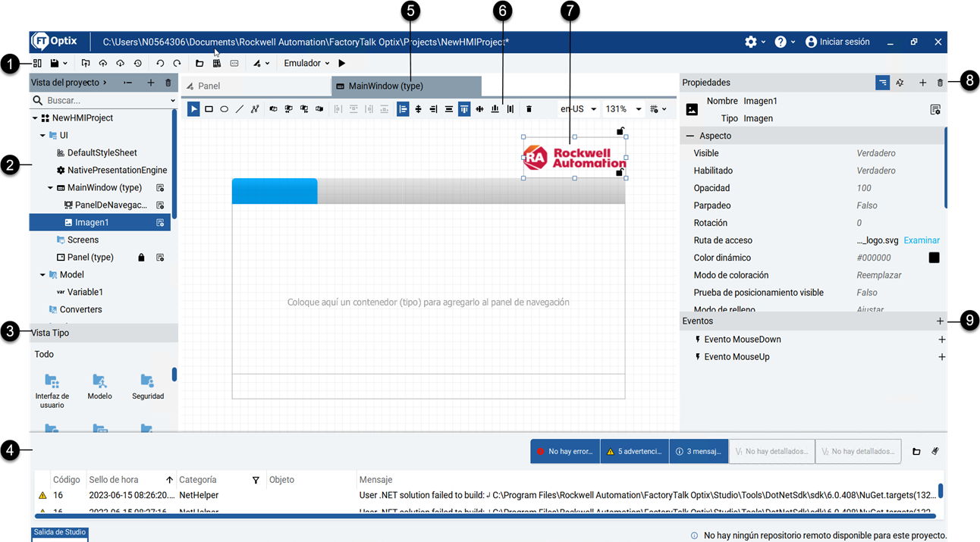The image size is (980, 542).
Task: Open the Emulador target dropdown
Action: coord(306,64)
